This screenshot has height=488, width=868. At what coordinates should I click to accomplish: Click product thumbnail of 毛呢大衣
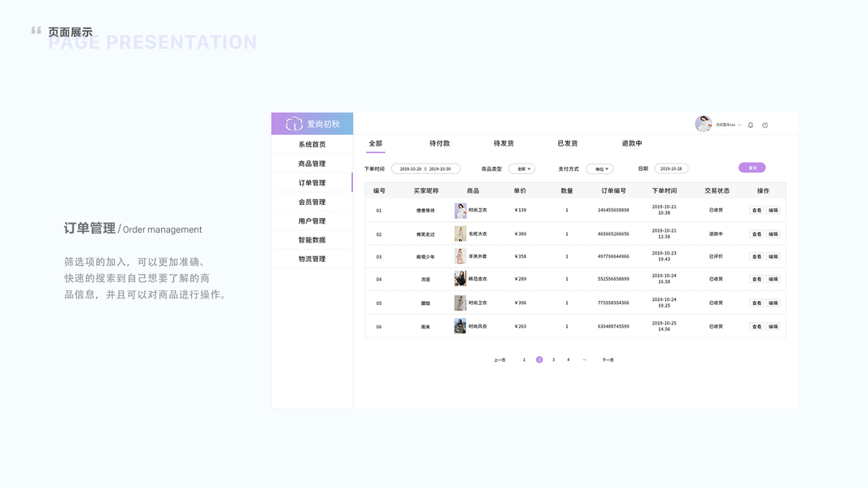coord(460,233)
